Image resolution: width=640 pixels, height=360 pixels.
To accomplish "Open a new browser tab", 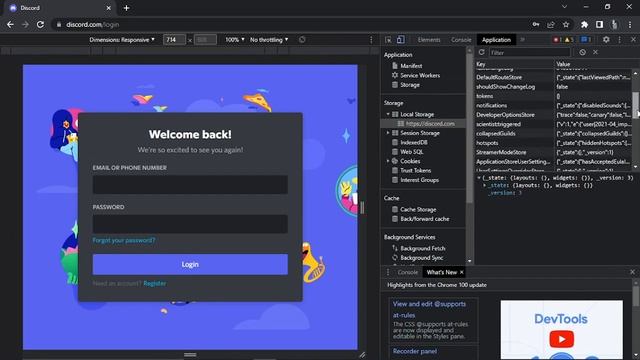I will coord(126,8).
